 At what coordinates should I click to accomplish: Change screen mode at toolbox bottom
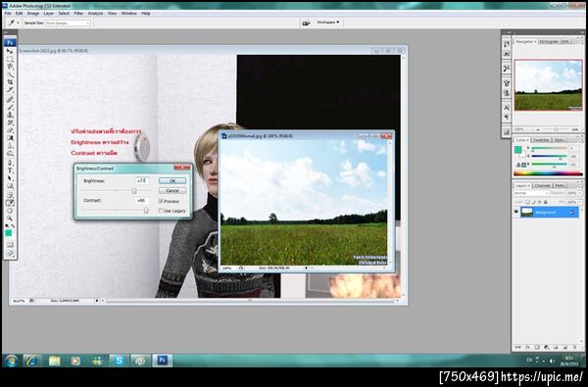pos(10,253)
